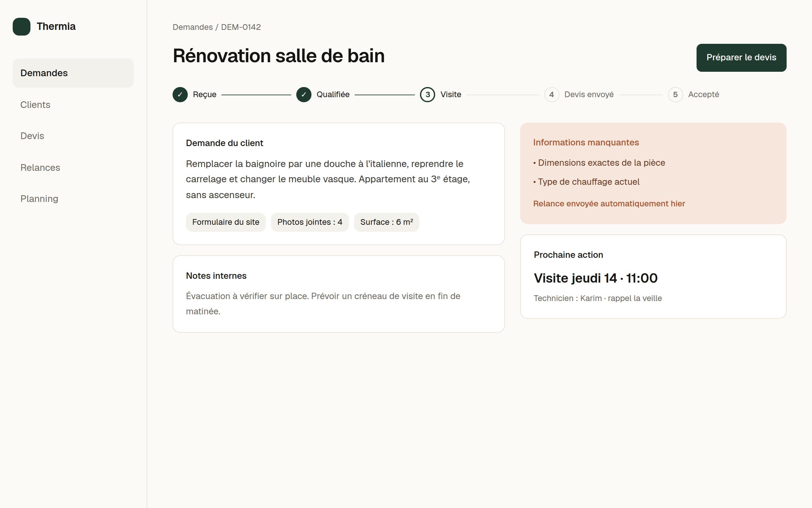Click the Remplacer la baignoire description paragraph
This screenshot has height=508, width=812.
pos(328,179)
